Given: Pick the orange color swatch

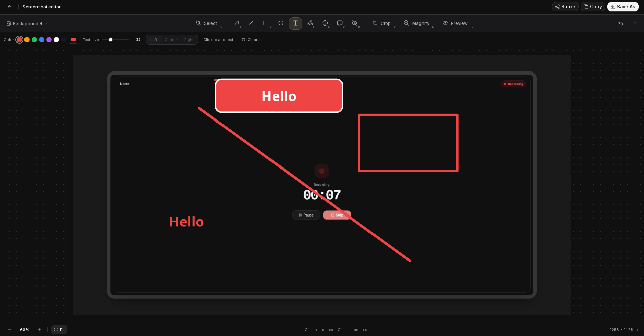Looking at the screenshot, I should click(x=27, y=40).
